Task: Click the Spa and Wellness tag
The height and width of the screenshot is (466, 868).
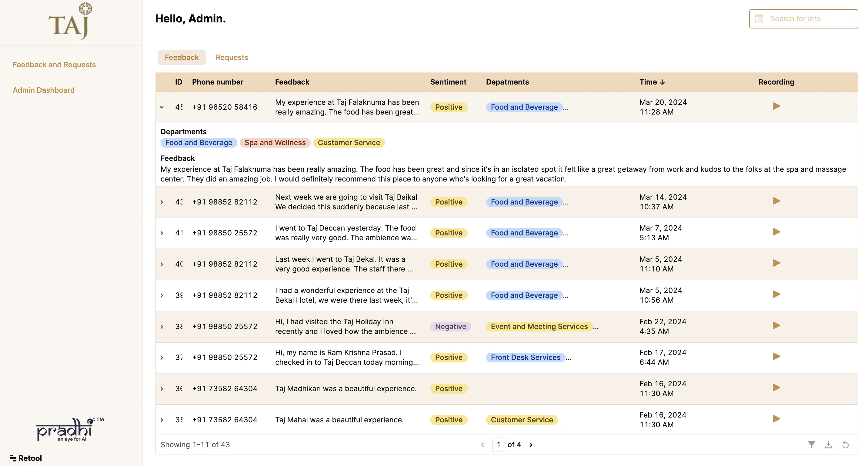Action: click(x=275, y=142)
